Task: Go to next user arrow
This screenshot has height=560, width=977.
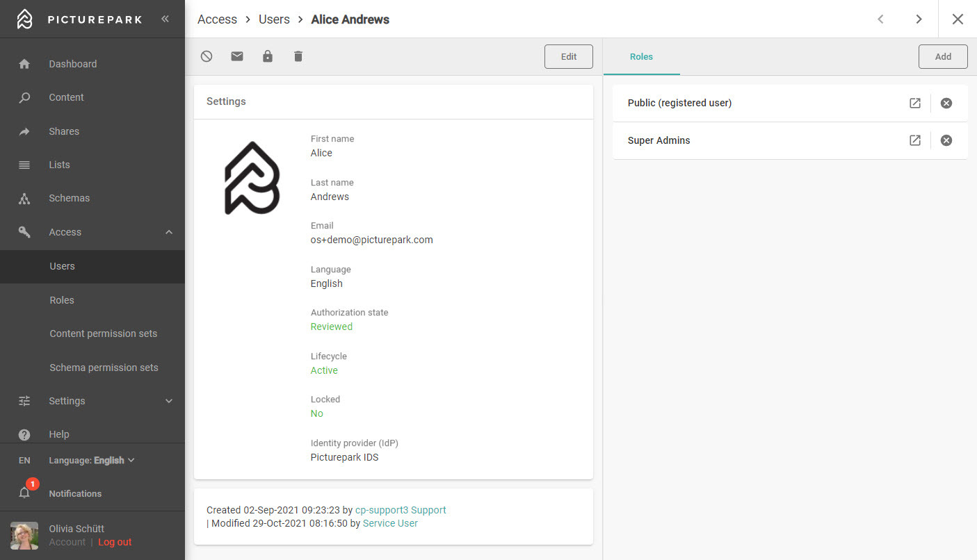Action: coord(919,19)
